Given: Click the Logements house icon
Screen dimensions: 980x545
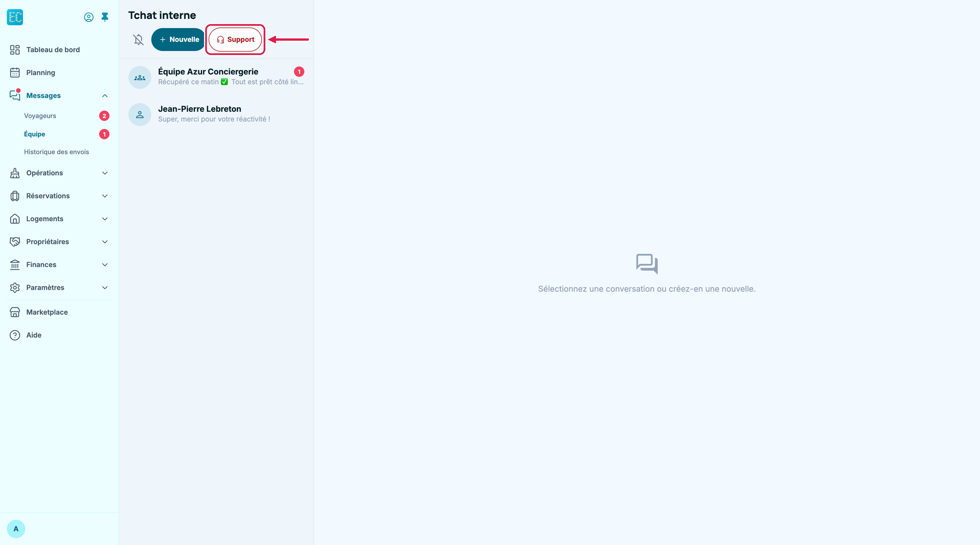Looking at the screenshot, I should [x=15, y=219].
